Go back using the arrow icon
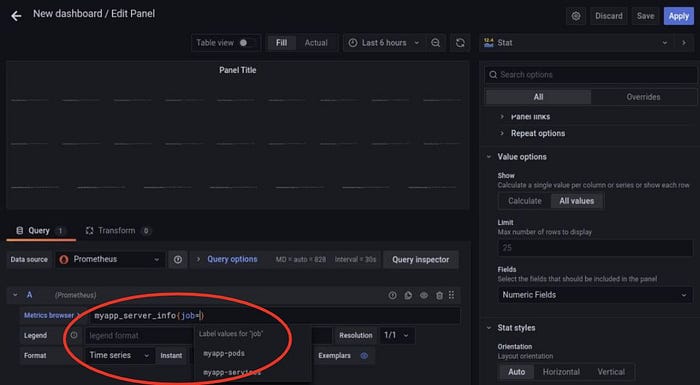Screen dimensions: 700x385 point(16,16)
